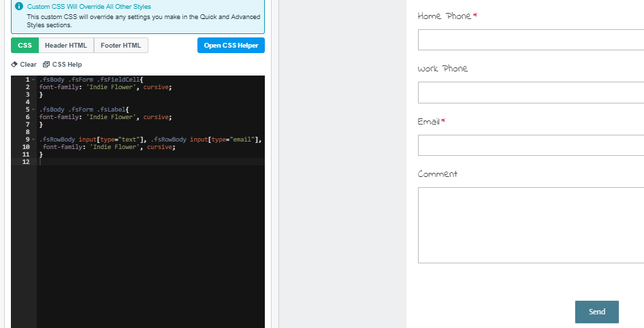Click inside the Comment text area
This screenshot has height=328, width=644.
tap(530, 225)
